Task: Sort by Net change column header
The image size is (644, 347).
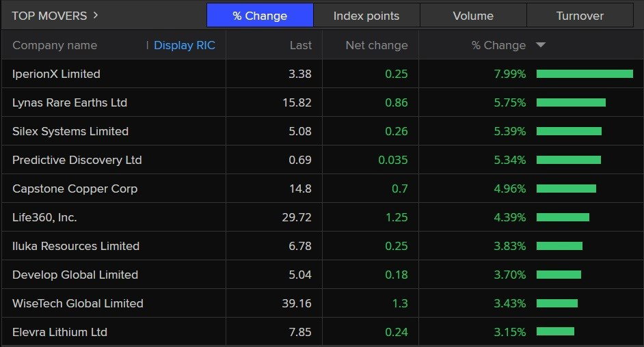Action: pyautogui.click(x=377, y=45)
